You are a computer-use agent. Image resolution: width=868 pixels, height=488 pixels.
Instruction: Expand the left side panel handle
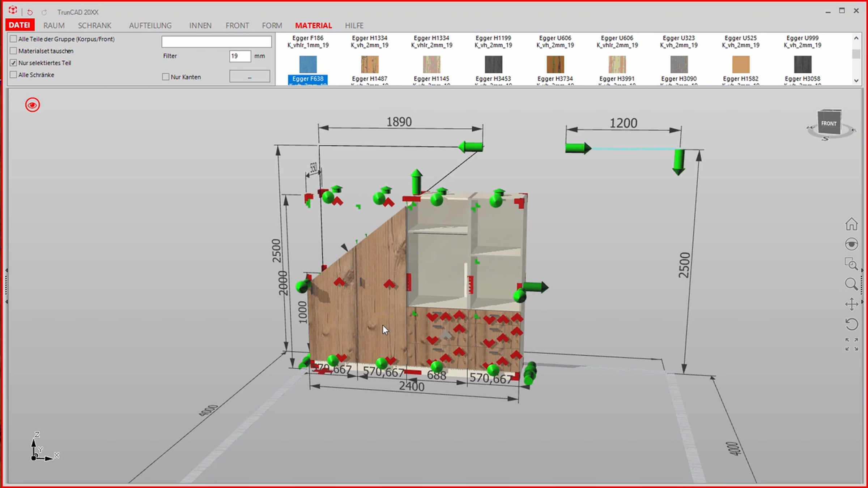[x=6, y=286]
